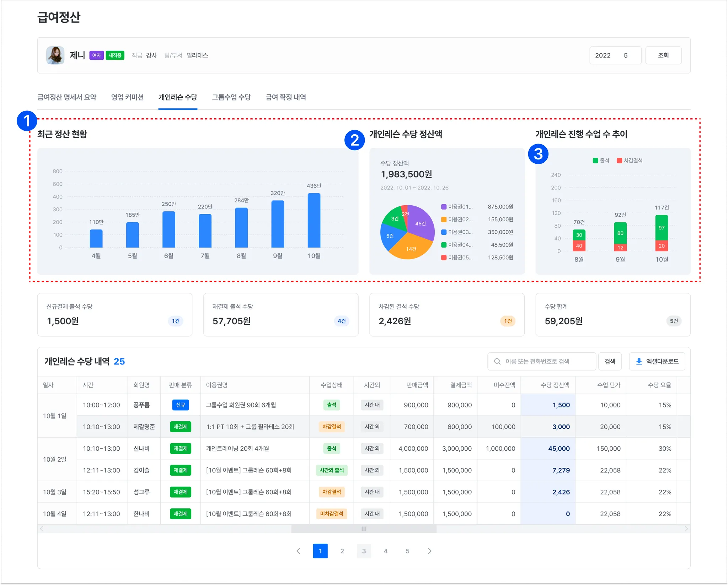Go to next page with right chevron
The image size is (728, 585).
(429, 551)
